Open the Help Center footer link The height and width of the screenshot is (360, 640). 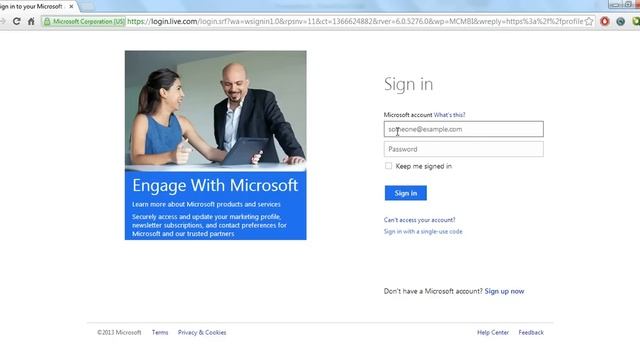point(493,333)
